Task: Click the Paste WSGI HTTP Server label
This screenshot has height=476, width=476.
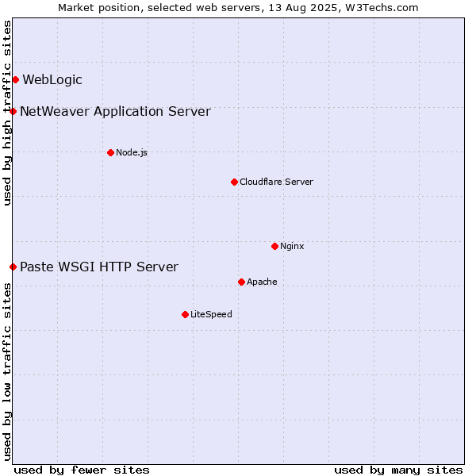Action: (99, 267)
